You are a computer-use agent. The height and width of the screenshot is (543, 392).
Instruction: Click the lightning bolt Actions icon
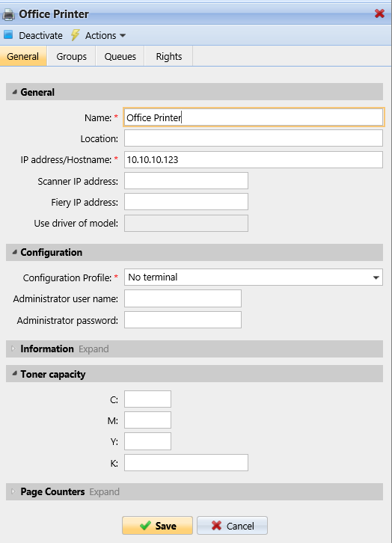click(75, 35)
